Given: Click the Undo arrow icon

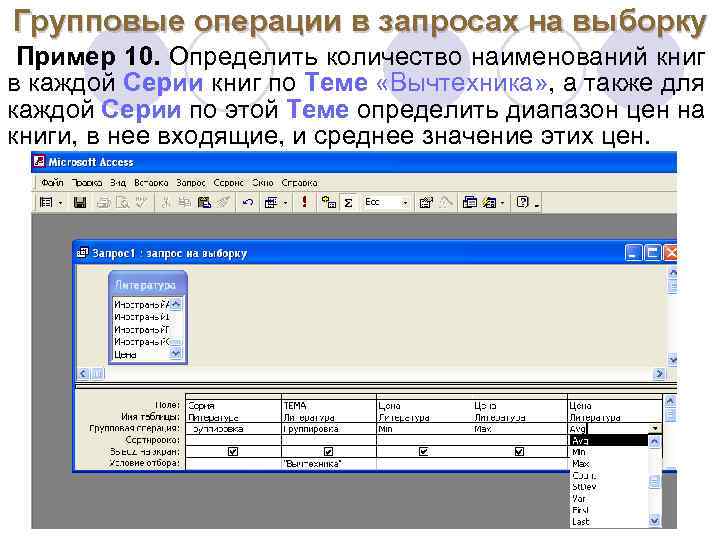Looking at the screenshot, I should (248, 202).
